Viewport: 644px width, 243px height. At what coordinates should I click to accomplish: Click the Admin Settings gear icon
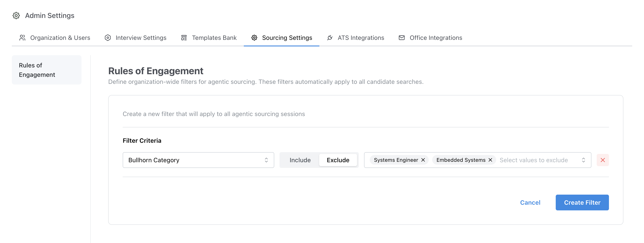[16, 16]
